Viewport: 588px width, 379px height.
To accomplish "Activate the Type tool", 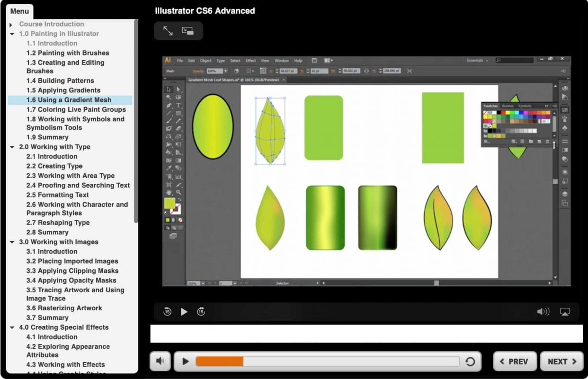I will click(x=178, y=105).
